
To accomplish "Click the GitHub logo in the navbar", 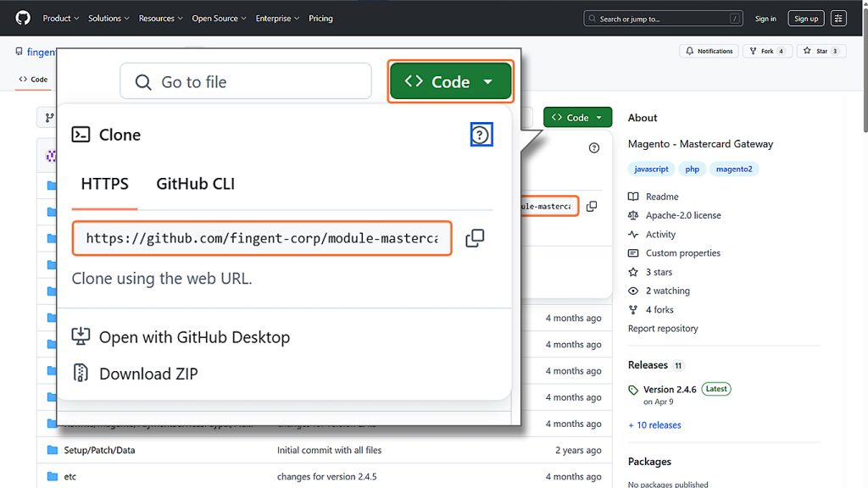I will [x=22, y=18].
